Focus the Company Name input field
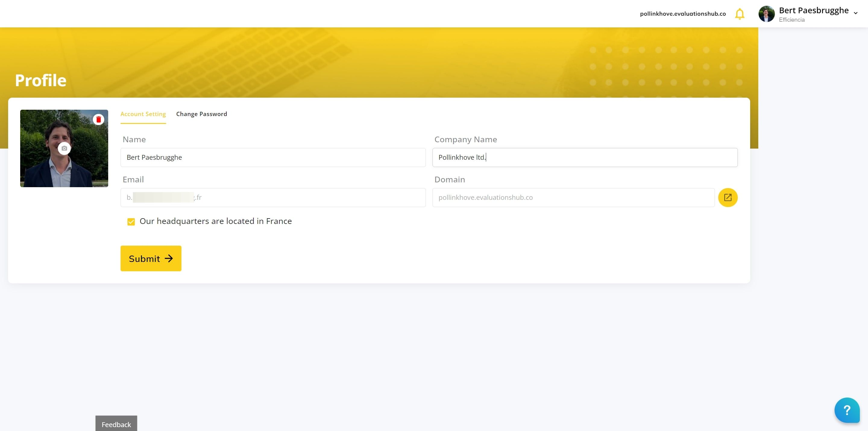This screenshot has height=431, width=868. click(585, 157)
